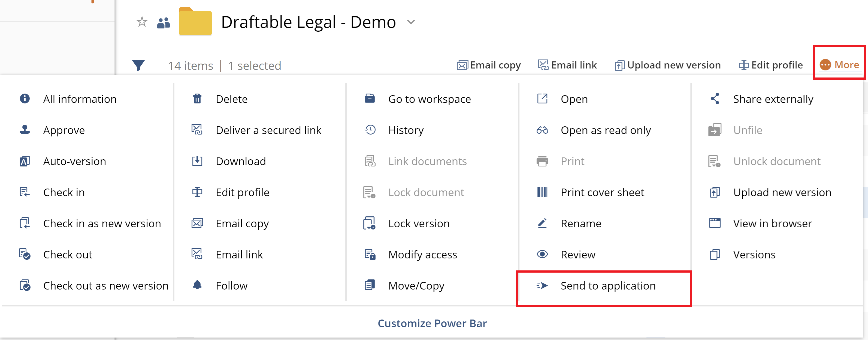This screenshot has height=340, width=868.
Task: Select Check out as new version
Action: pyautogui.click(x=105, y=286)
